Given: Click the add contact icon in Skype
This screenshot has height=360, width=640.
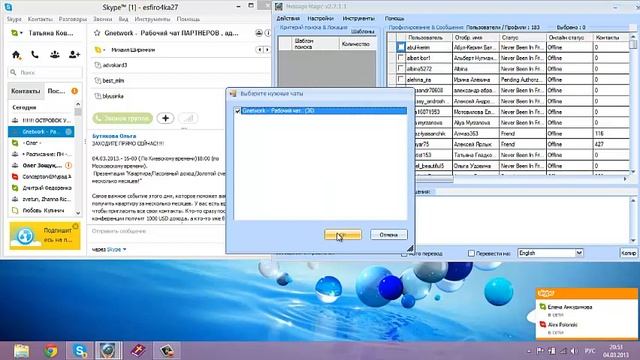Looking at the screenshot, I should (74, 54).
